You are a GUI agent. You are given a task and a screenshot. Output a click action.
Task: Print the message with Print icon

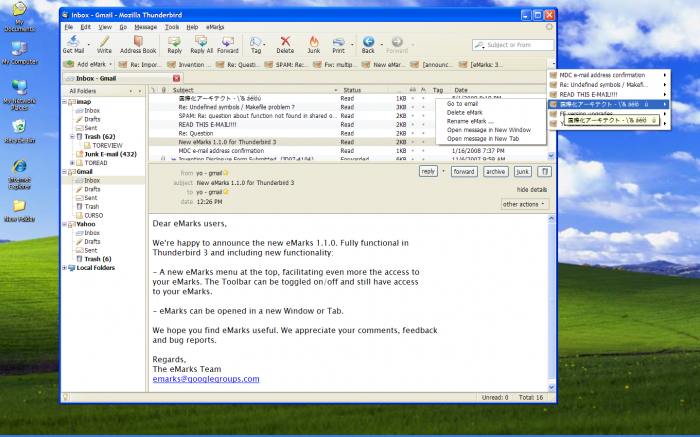point(338,45)
